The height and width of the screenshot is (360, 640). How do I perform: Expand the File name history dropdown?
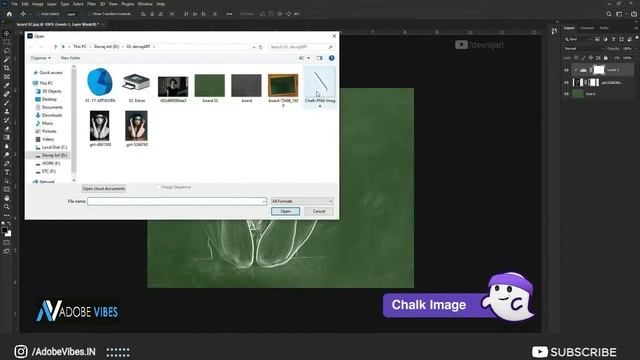(264, 201)
